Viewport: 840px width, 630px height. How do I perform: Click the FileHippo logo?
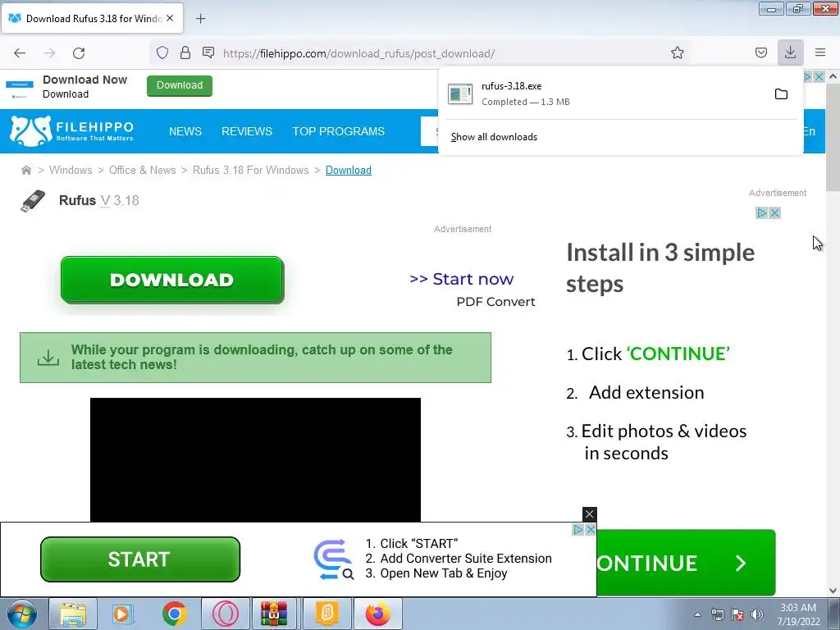pos(72,131)
